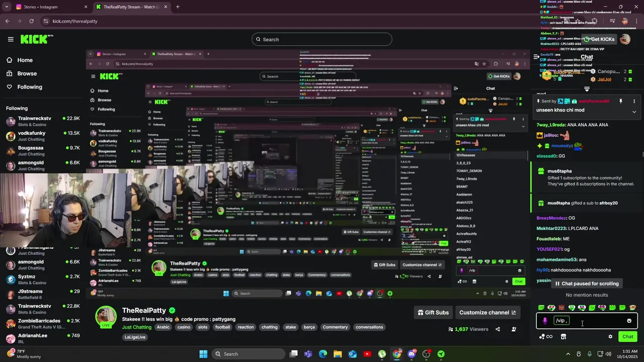The image size is (644, 362).
Task: Open the chat shop storefront icon
Action: point(563,337)
